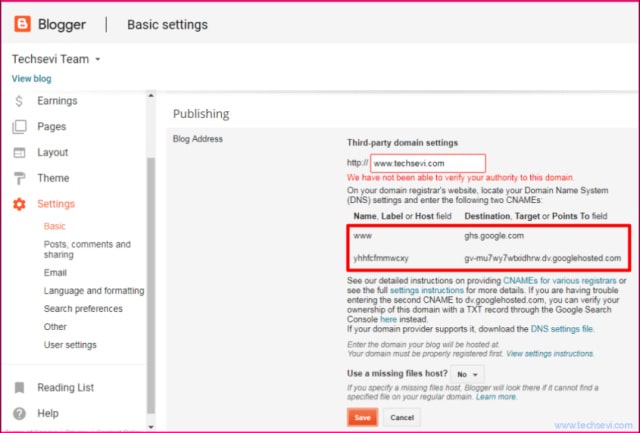The width and height of the screenshot is (640, 433).
Task: Open Help in the sidebar
Action: [x=48, y=413]
